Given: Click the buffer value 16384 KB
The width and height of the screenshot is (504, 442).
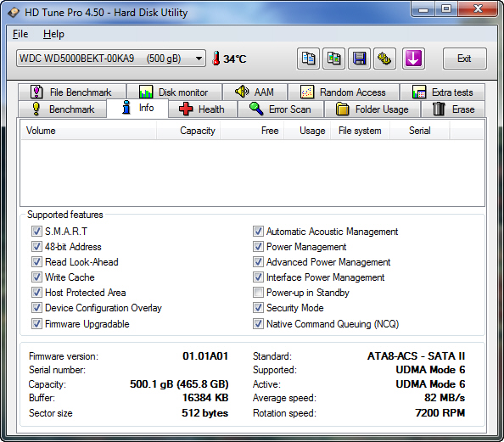Looking at the screenshot, I should 205,398.
